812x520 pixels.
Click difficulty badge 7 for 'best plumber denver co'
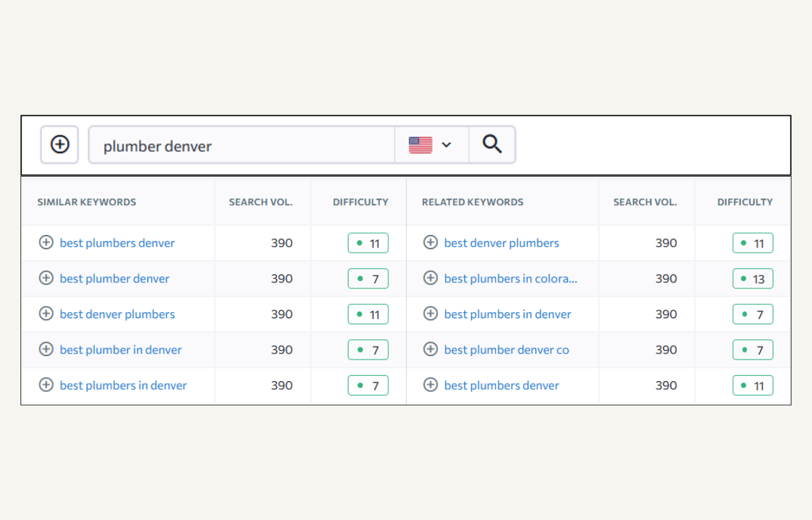click(x=752, y=350)
